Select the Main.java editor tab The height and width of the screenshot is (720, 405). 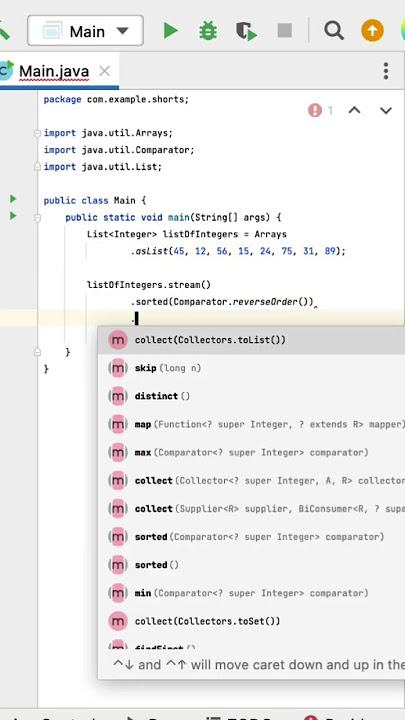54,71
